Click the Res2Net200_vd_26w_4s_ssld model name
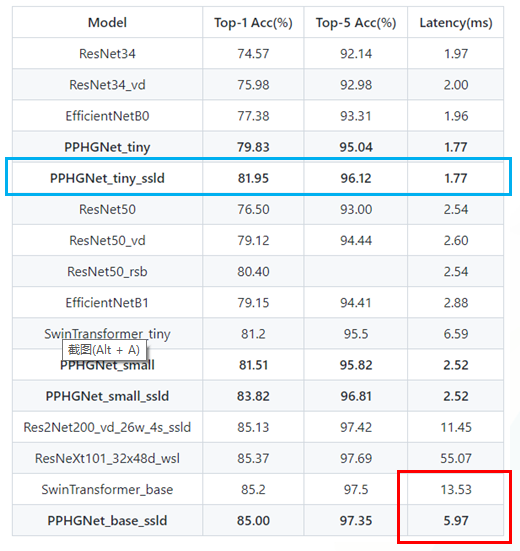 [x=107, y=427]
